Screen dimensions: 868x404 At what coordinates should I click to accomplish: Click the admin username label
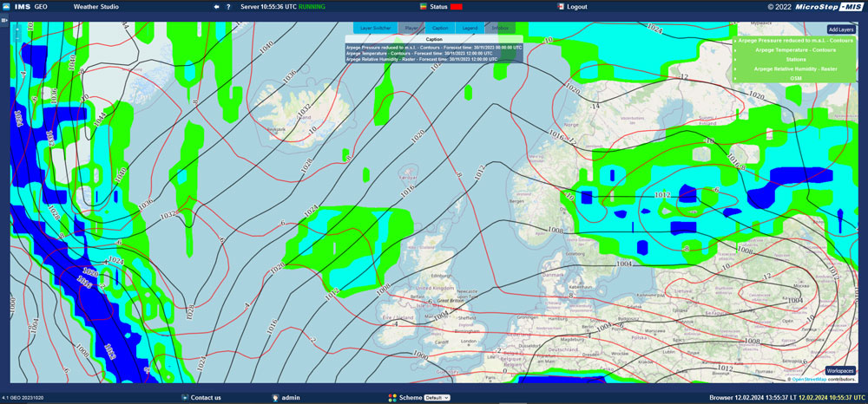pos(291,397)
